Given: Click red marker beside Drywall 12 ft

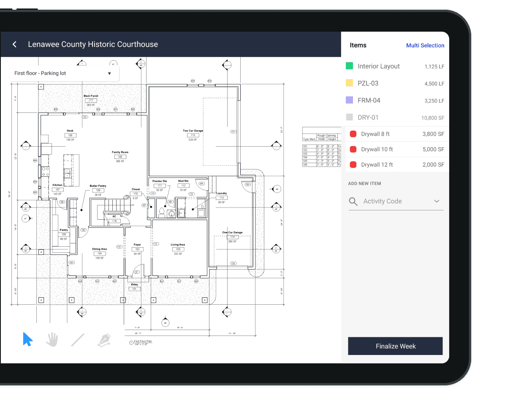Looking at the screenshot, I should 353,165.
